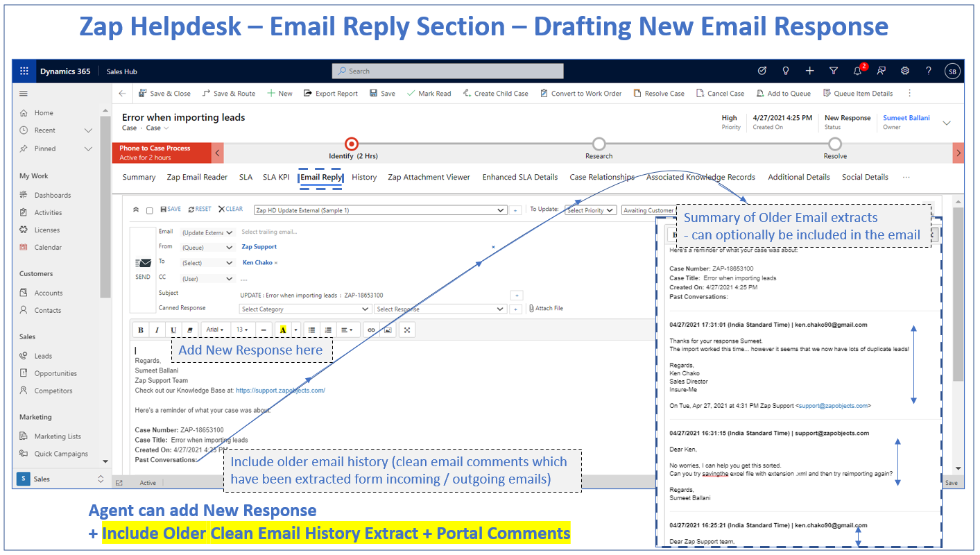The height and width of the screenshot is (555, 980).
Task: Open the Select Priority dropdown
Action: pos(590,210)
